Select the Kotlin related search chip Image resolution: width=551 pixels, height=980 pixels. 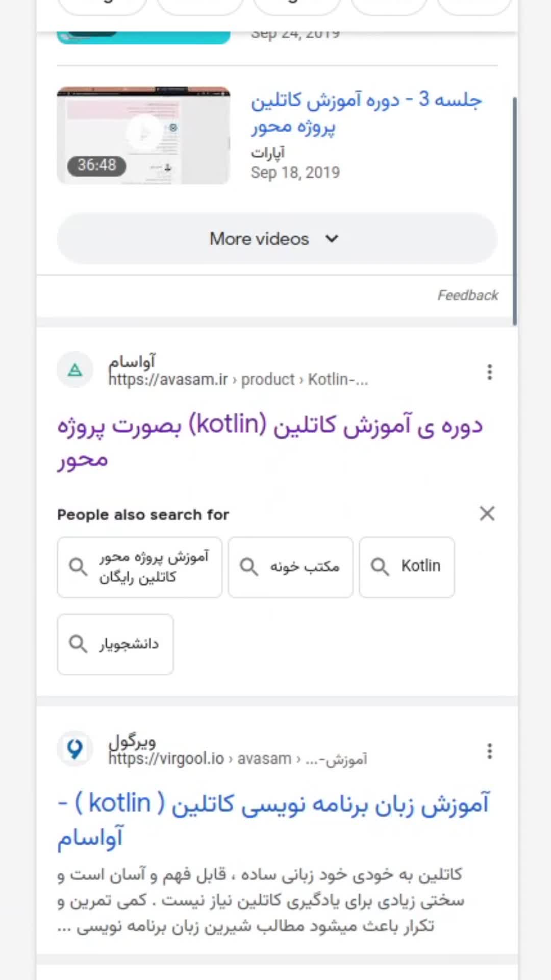[420, 567]
